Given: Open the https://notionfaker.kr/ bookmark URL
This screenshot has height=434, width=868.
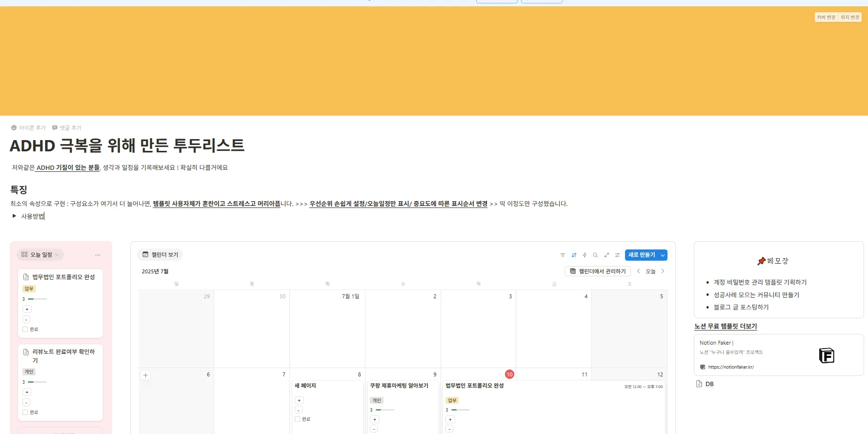Looking at the screenshot, I should point(731,367).
